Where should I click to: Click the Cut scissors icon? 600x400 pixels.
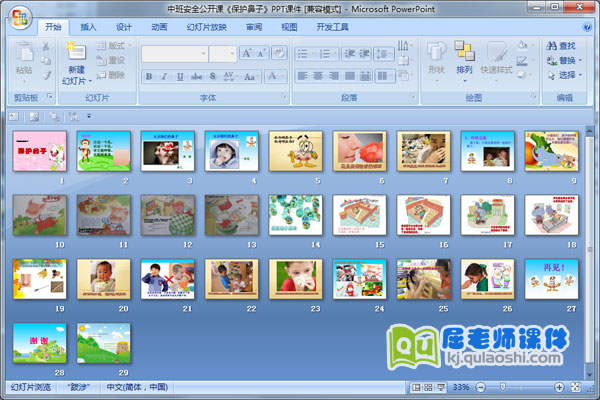point(46,46)
